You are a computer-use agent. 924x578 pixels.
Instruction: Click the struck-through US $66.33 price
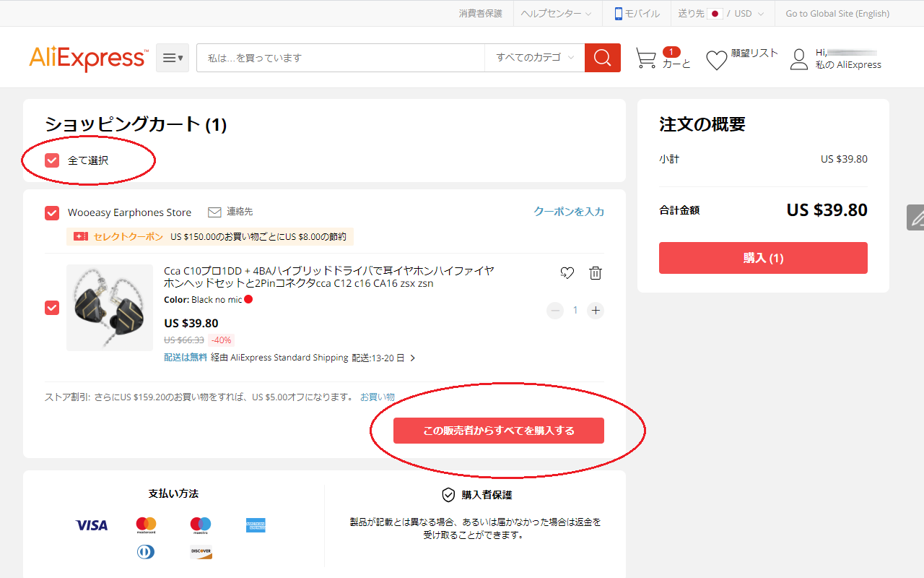coord(184,340)
